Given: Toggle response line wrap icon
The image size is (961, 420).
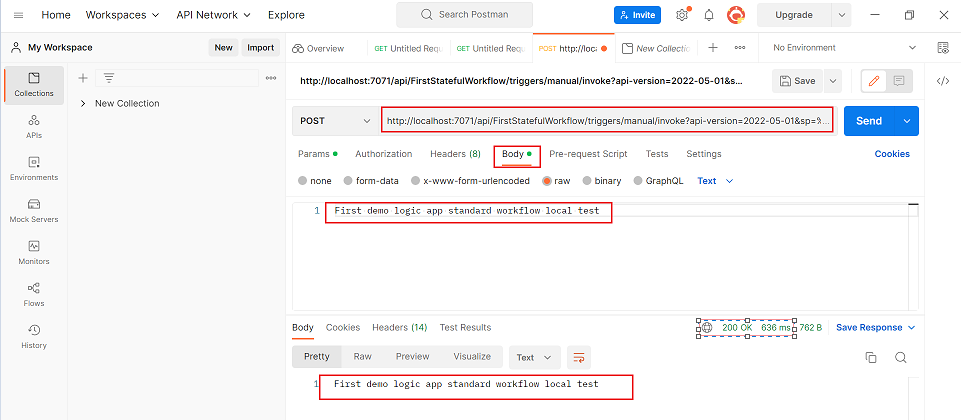Looking at the screenshot, I should tap(579, 357).
